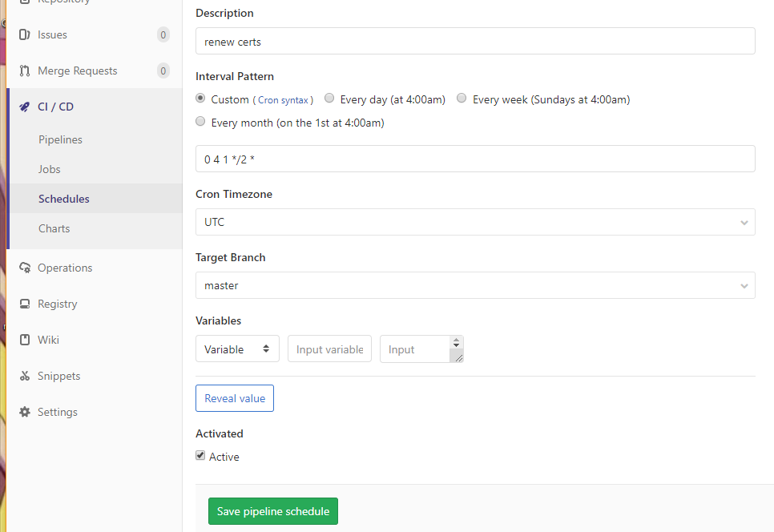774x532 pixels.
Task: Open the Schedules sidebar item
Action: (63, 199)
